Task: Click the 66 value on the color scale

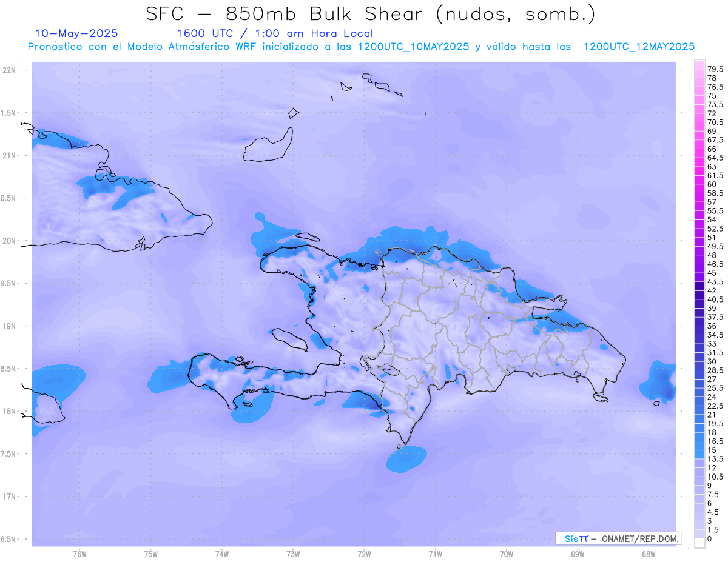Action: 712,149
